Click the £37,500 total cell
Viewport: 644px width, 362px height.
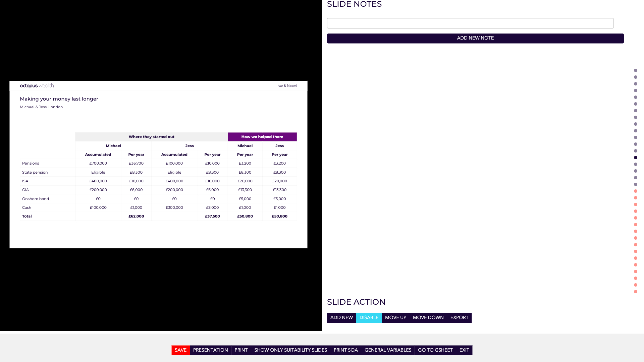click(212, 217)
